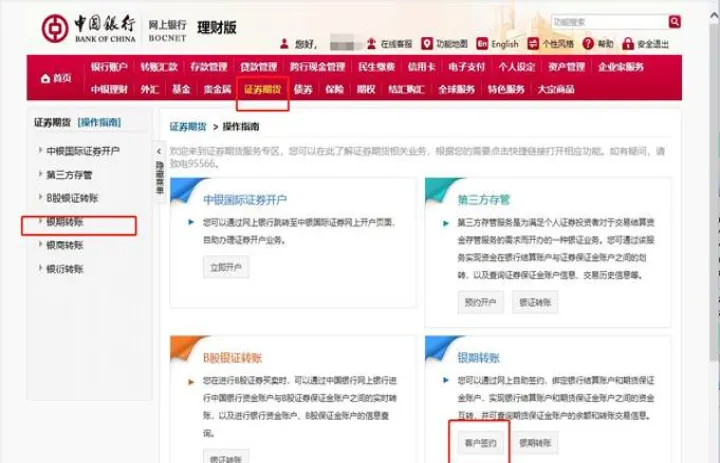Viewport: 720px width, 463px height.
Task: Click the 客户签约 button
Action: pyautogui.click(x=480, y=443)
